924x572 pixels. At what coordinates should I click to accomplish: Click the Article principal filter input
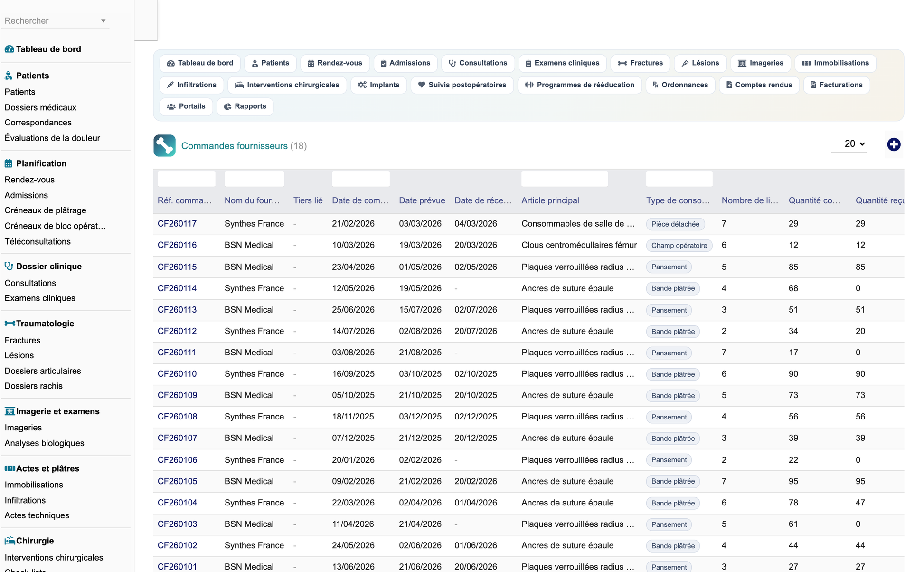click(x=565, y=179)
